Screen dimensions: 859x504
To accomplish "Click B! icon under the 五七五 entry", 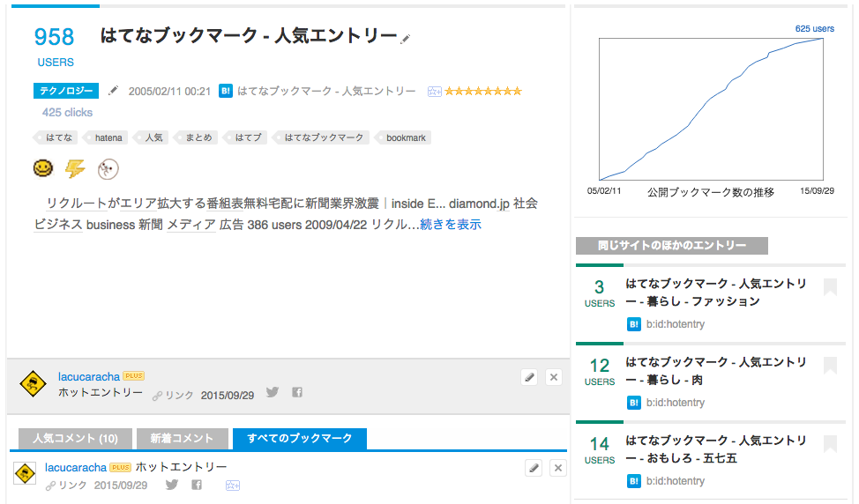I will point(634,481).
